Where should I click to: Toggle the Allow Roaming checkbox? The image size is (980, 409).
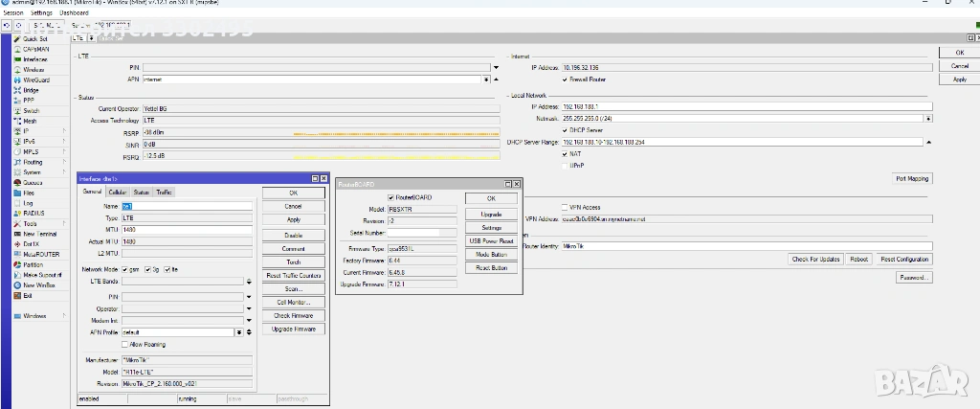tap(124, 345)
